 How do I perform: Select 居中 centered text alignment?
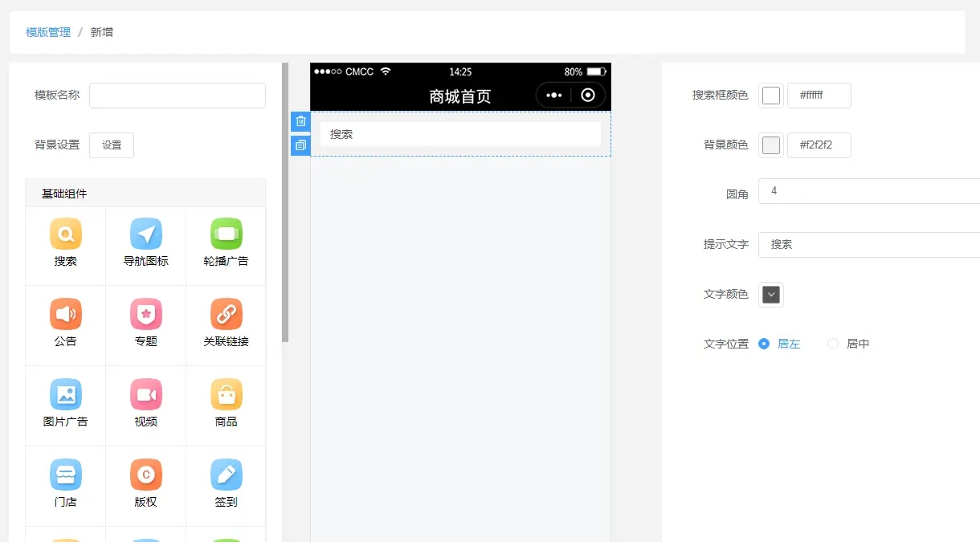pos(848,344)
